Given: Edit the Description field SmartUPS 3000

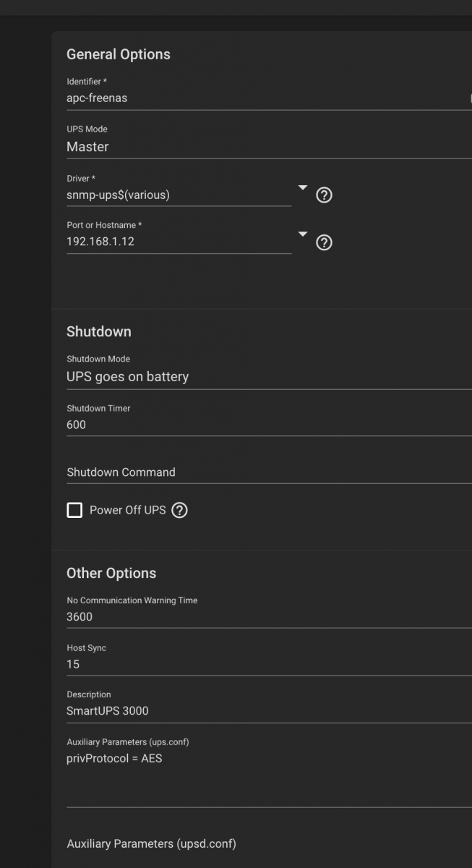Looking at the screenshot, I should coord(269,711).
